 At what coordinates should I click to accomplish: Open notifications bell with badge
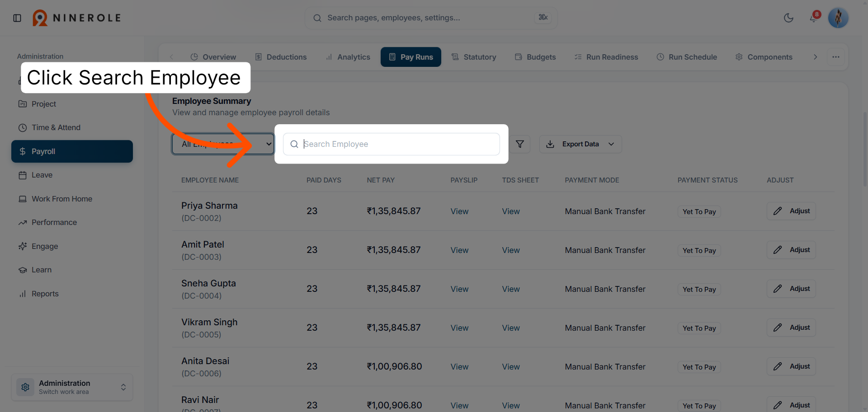[x=814, y=18]
